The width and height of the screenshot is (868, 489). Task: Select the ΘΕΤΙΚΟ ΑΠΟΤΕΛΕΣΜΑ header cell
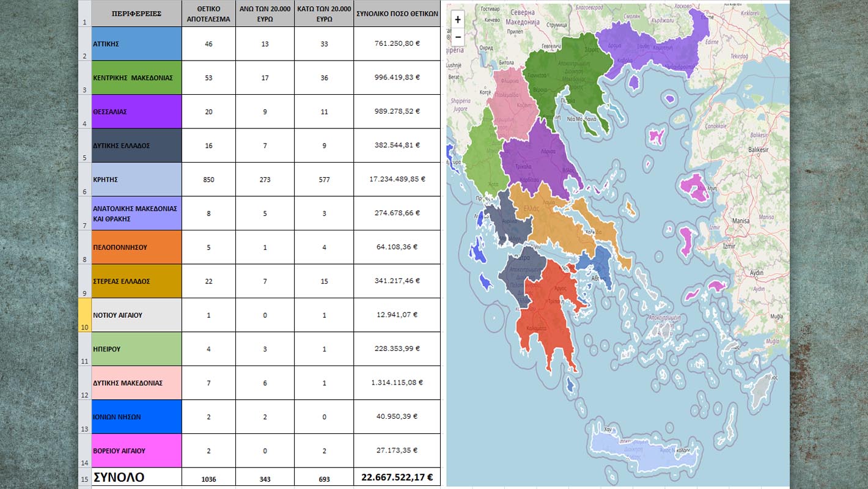[x=208, y=13]
